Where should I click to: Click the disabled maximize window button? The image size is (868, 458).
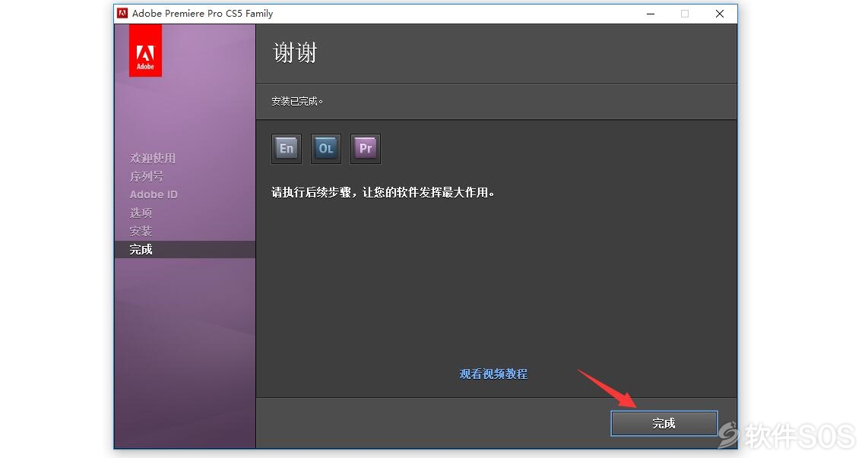[685, 14]
